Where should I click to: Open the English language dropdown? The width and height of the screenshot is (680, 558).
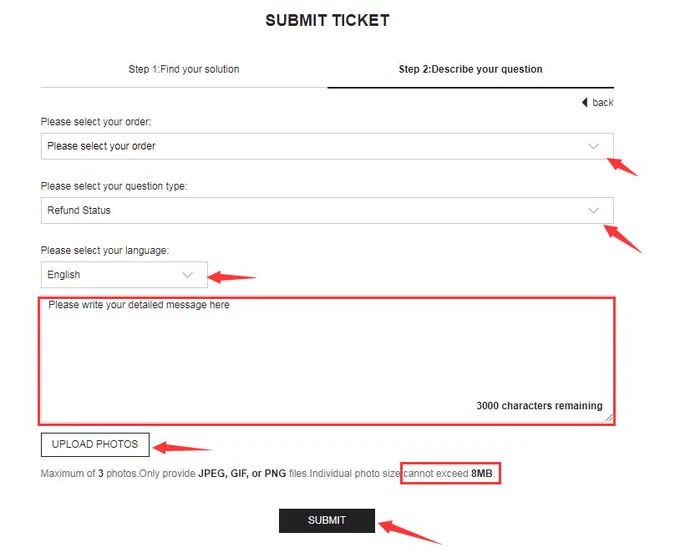coord(124,274)
